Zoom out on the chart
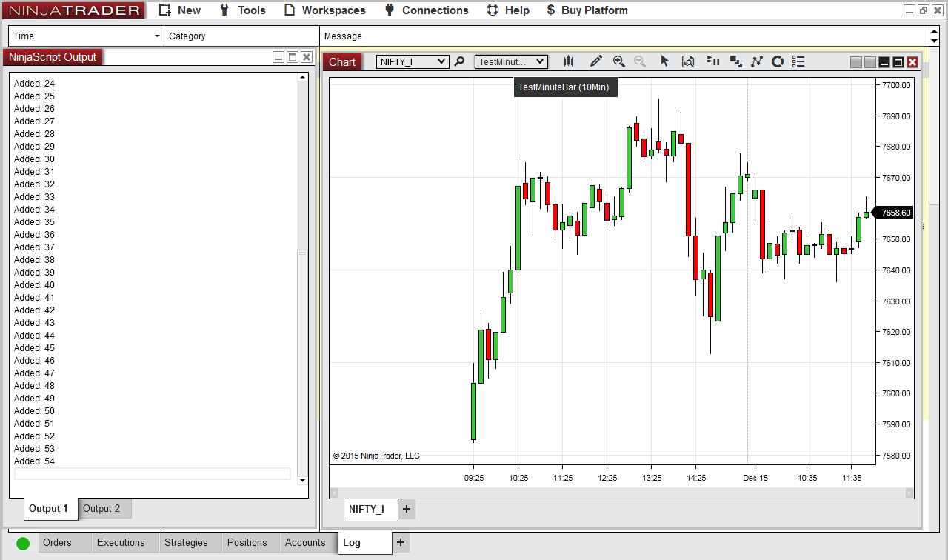This screenshot has width=948, height=560. coord(640,61)
